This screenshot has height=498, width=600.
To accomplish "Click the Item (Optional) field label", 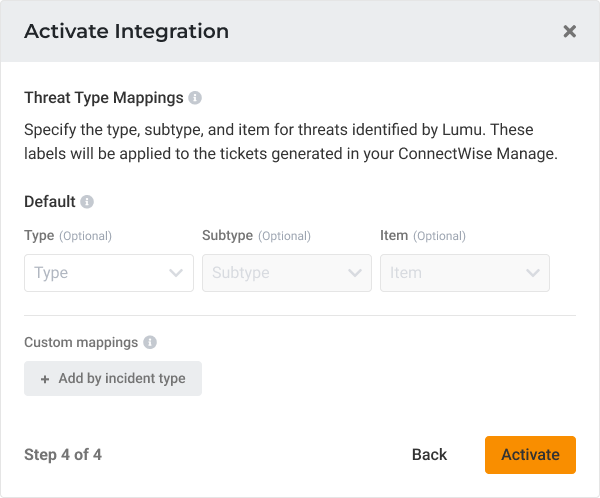I will tap(423, 236).
